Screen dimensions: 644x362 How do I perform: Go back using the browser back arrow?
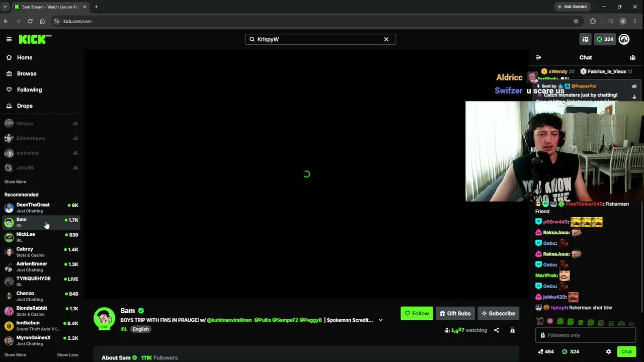pyautogui.click(x=6, y=21)
